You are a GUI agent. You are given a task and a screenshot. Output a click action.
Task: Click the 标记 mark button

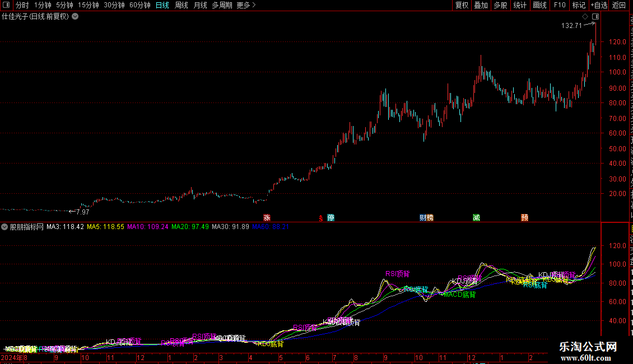tap(579, 5)
